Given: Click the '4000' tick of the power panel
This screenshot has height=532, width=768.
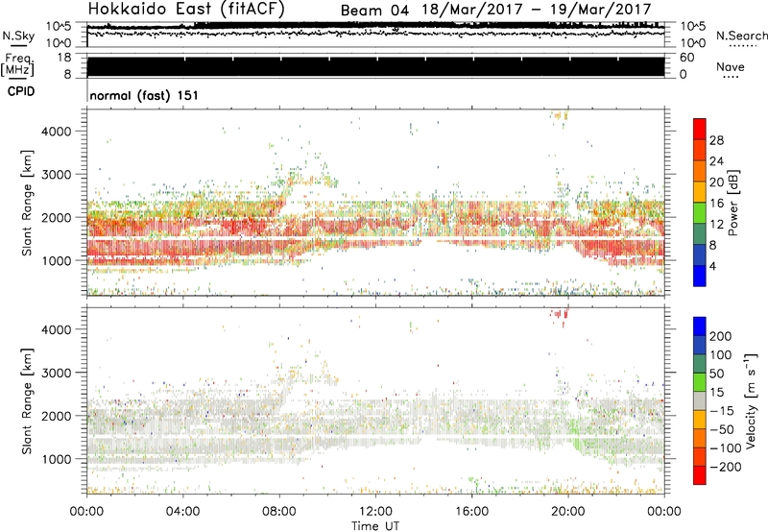Looking at the screenshot, I should click(56, 132).
